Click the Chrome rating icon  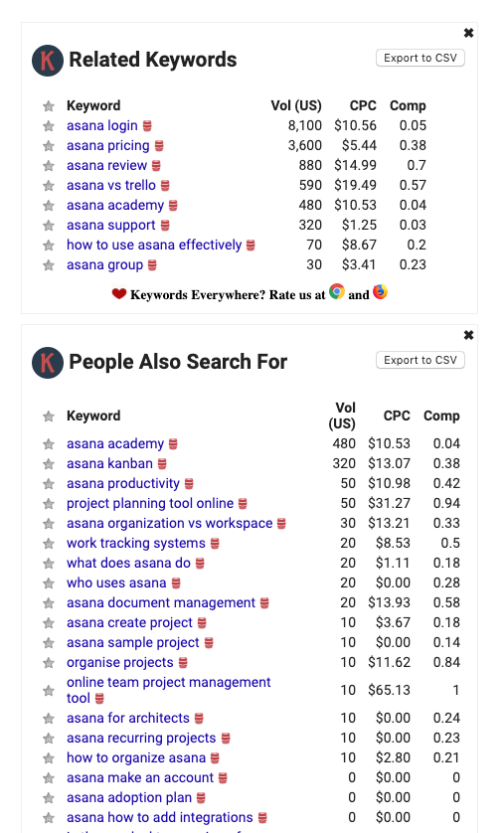pos(337,291)
